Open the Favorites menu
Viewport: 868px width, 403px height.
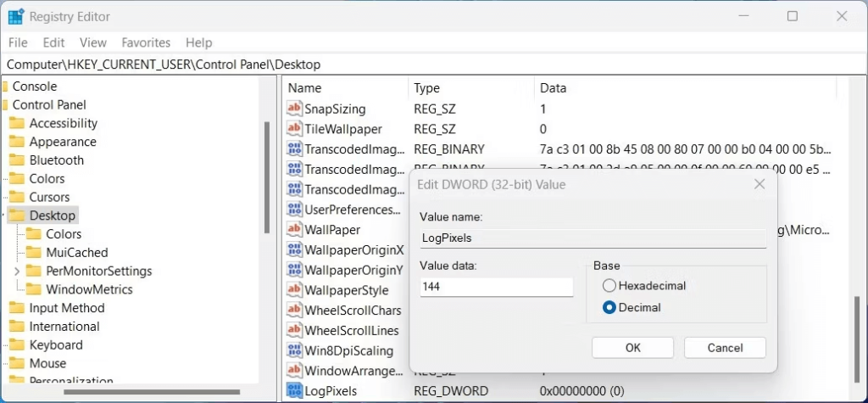tap(146, 42)
